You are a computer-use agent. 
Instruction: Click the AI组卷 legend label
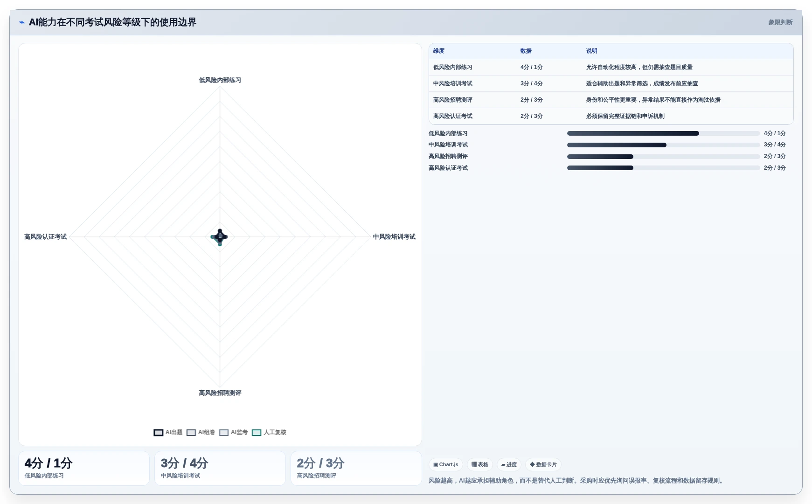(207, 433)
